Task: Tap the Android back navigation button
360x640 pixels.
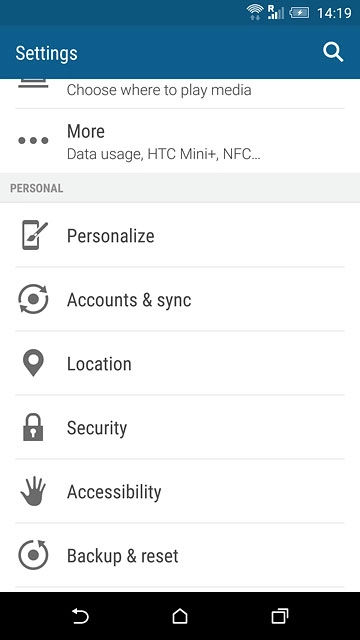Action: click(x=80, y=616)
